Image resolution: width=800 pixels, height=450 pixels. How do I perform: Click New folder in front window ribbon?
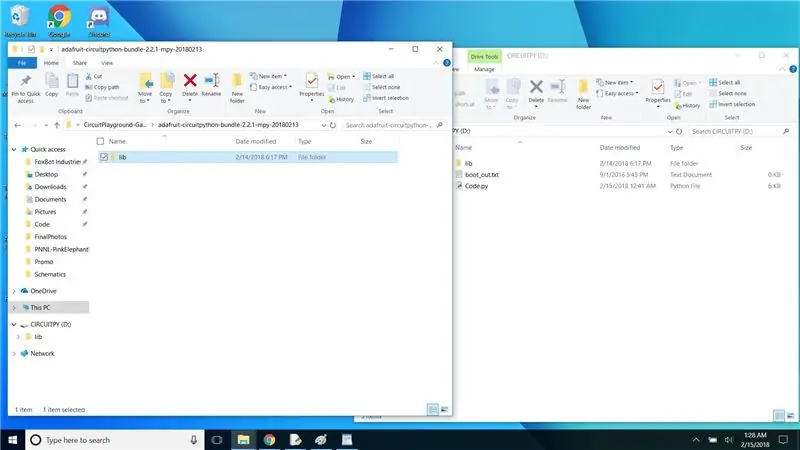(237, 88)
